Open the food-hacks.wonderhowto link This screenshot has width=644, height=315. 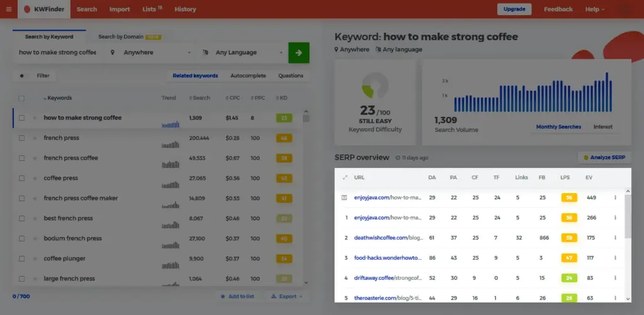(388, 258)
